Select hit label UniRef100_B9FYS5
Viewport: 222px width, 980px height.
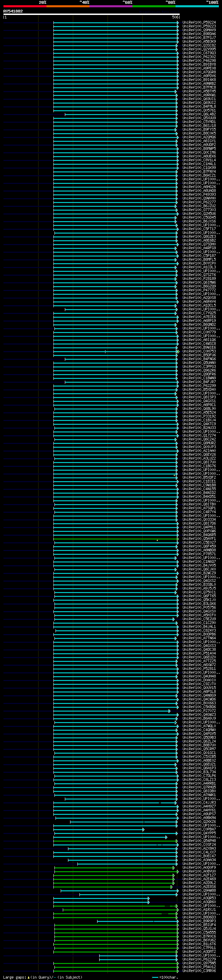coord(199,129)
